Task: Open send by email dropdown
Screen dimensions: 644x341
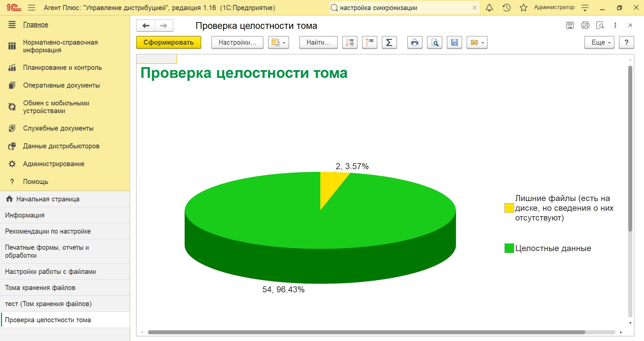Action: pyautogui.click(x=477, y=42)
